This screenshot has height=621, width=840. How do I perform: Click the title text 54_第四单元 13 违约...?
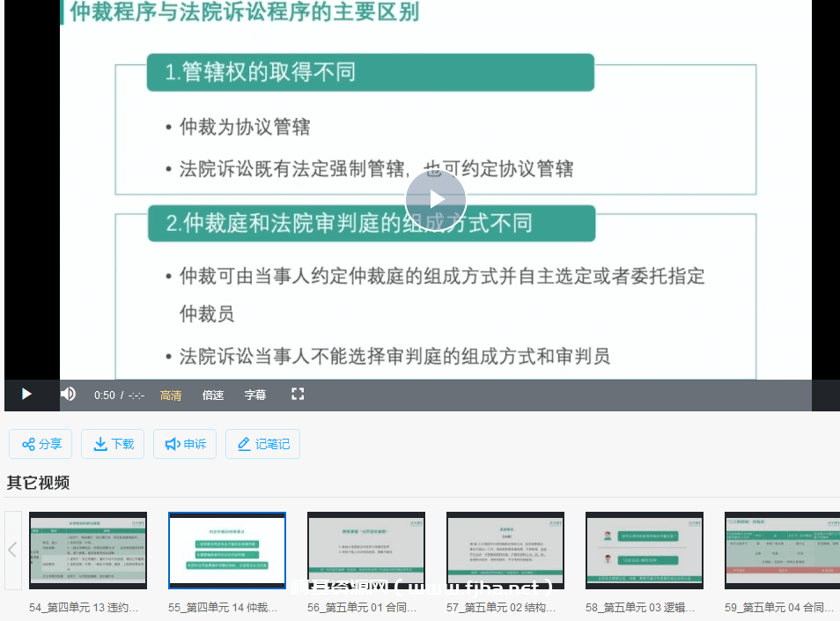84,608
